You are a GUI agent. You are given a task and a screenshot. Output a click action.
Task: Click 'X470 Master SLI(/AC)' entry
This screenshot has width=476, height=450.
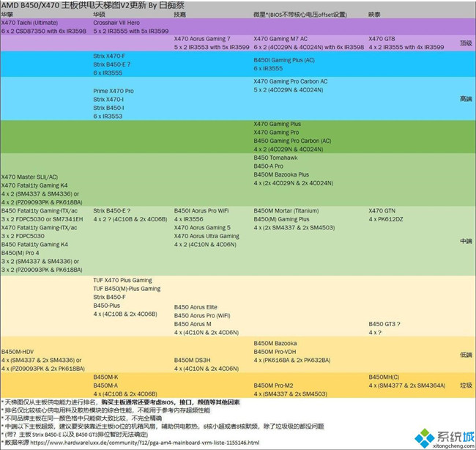29,177
